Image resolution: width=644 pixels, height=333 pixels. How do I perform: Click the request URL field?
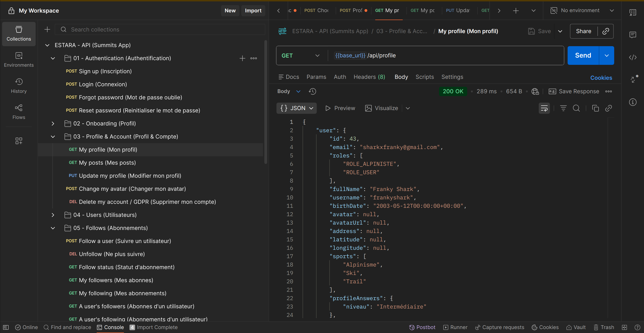446,55
